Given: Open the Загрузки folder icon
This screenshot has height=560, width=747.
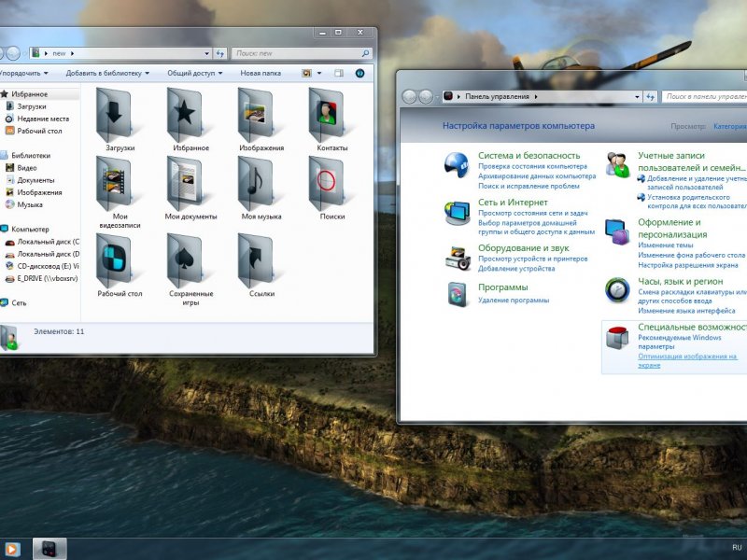Looking at the screenshot, I should click(113, 115).
